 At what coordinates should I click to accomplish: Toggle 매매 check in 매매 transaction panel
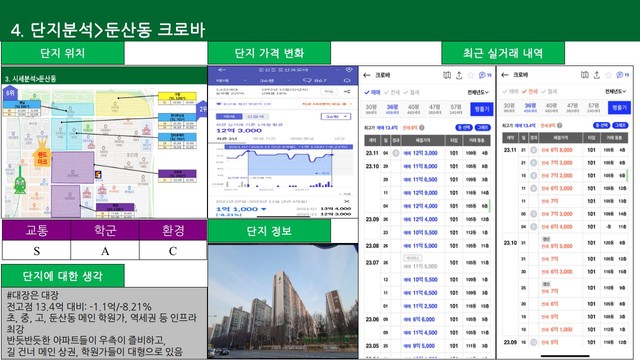click(x=372, y=93)
